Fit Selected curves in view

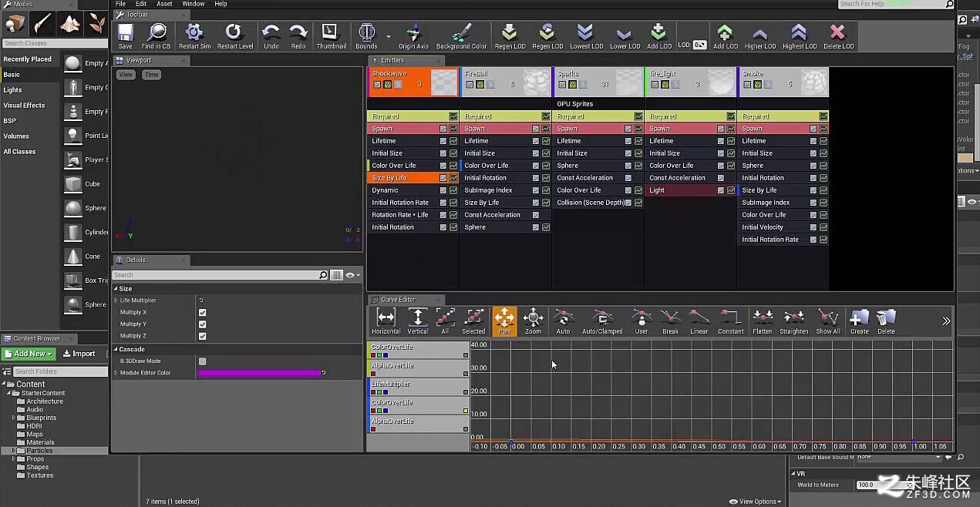click(x=473, y=321)
